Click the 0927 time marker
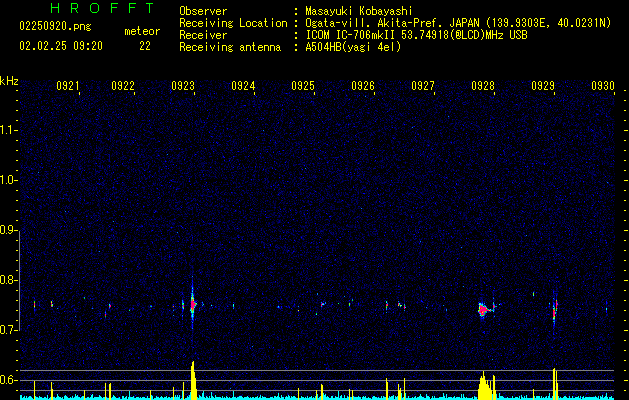The image size is (629, 400). click(423, 86)
